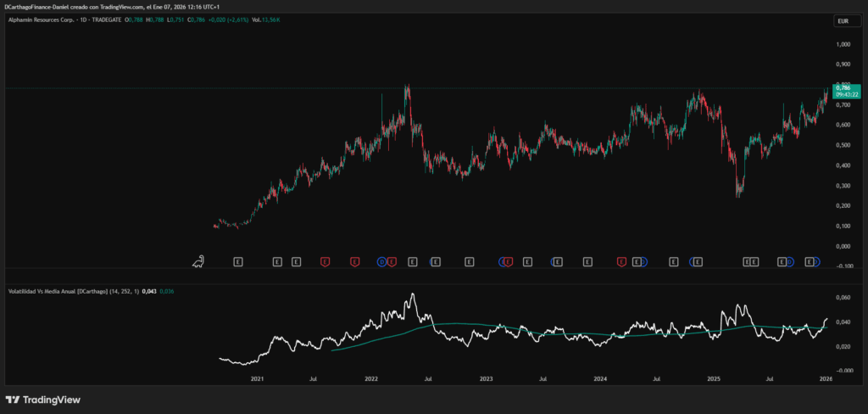The image size is (868, 414).
Task: Click the first red earnings marker
Action: (x=325, y=262)
